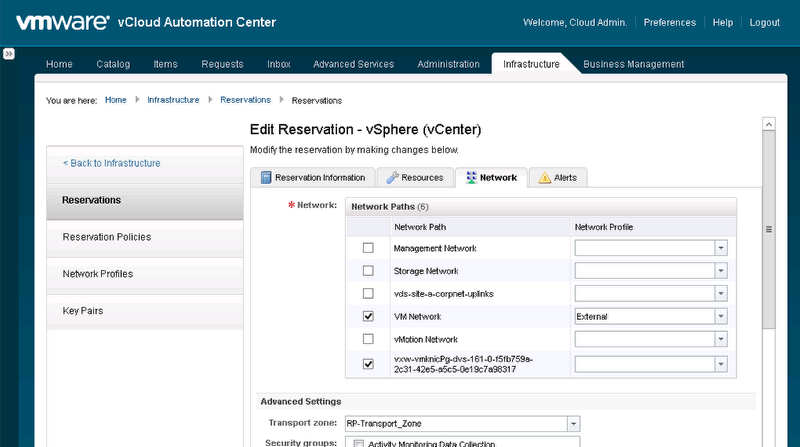The width and height of the screenshot is (800, 447).
Task: Open Key Pairs in sidebar
Action: 145,311
